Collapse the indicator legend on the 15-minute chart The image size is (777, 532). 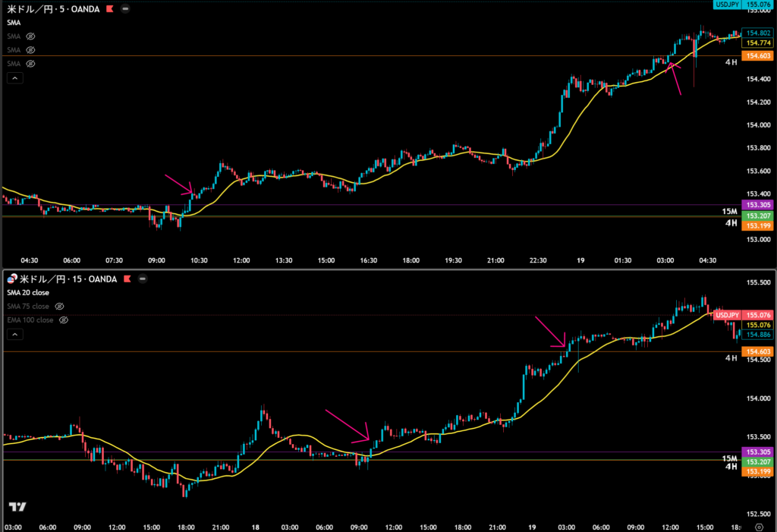pyautogui.click(x=15, y=334)
